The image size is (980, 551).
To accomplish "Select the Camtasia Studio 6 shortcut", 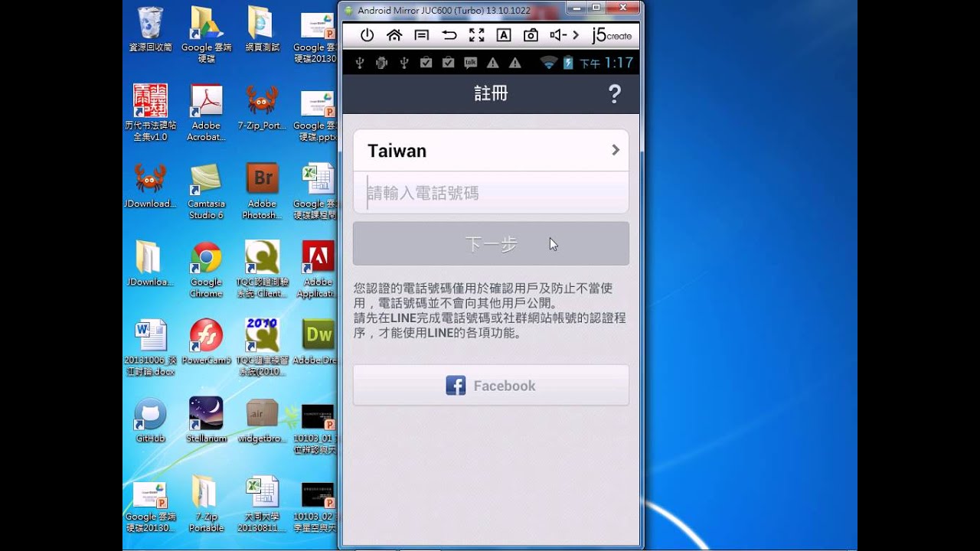I will [206, 191].
